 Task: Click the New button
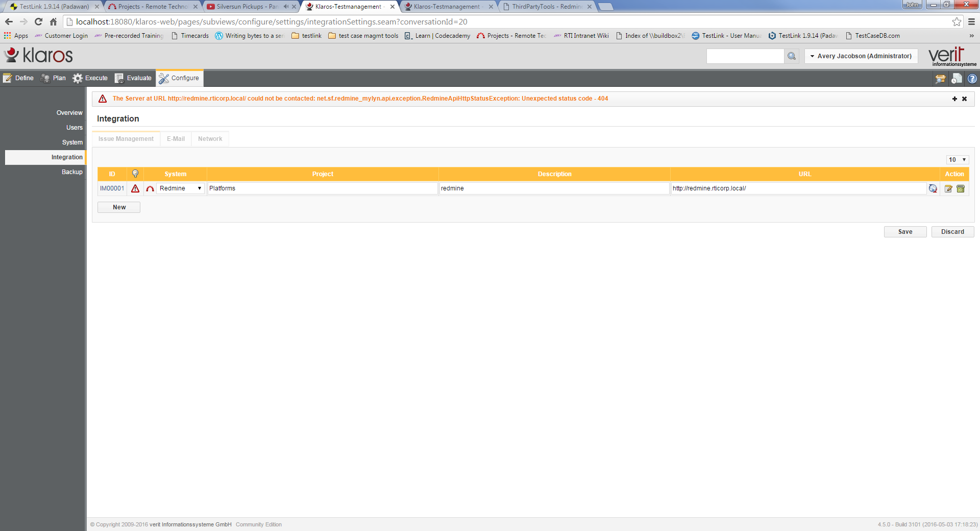coord(119,207)
